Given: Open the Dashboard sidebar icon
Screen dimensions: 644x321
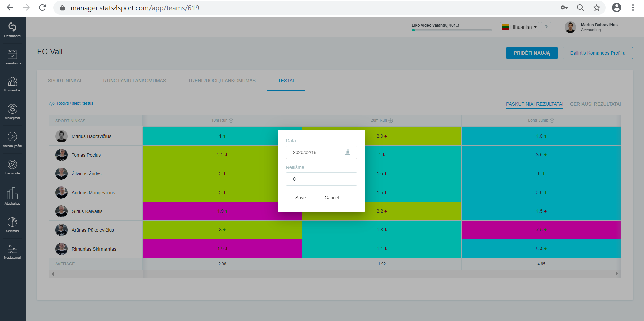Looking at the screenshot, I should (x=12, y=30).
